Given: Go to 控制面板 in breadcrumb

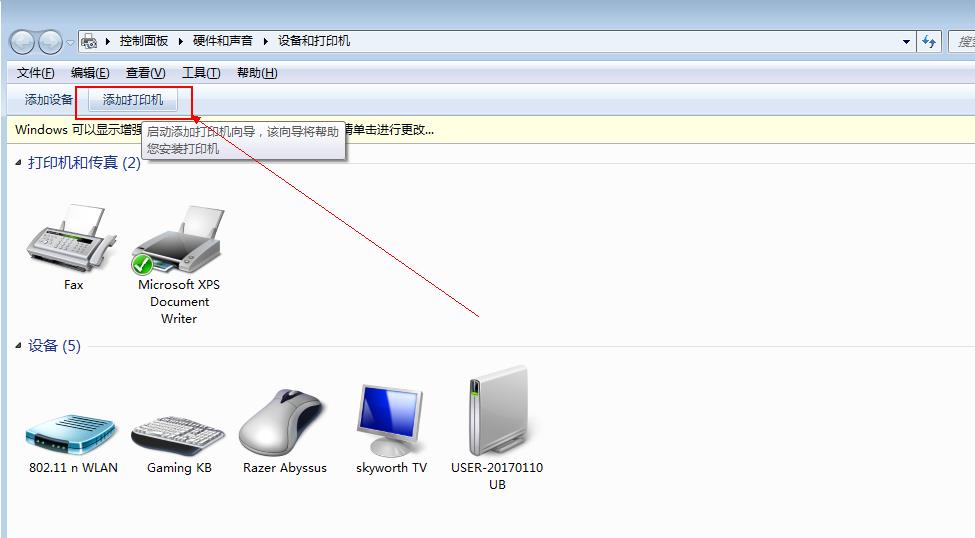Looking at the screenshot, I should (x=144, y=41).
